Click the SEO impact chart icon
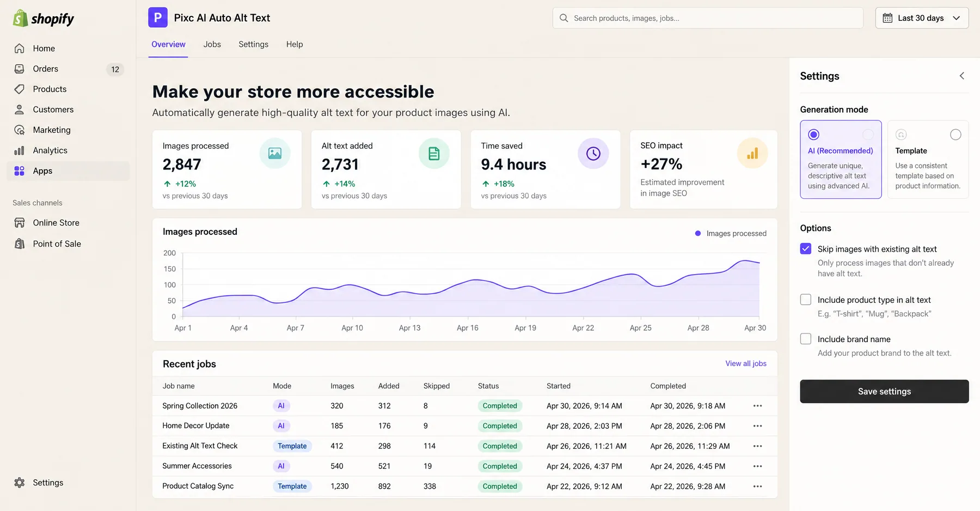Screen dimensions: 980x511 (x=752, y=154)
